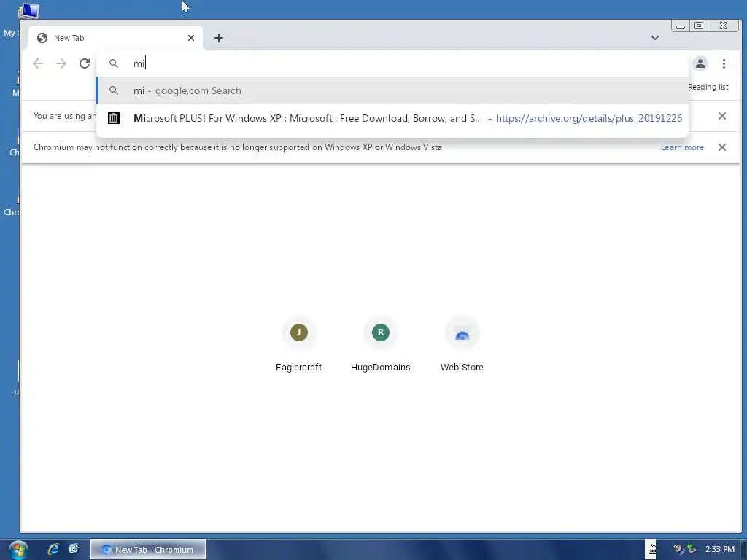The image size is (747, 560).
Task: Open the on-screen keyboard tray icon
Action: (651, 550)
